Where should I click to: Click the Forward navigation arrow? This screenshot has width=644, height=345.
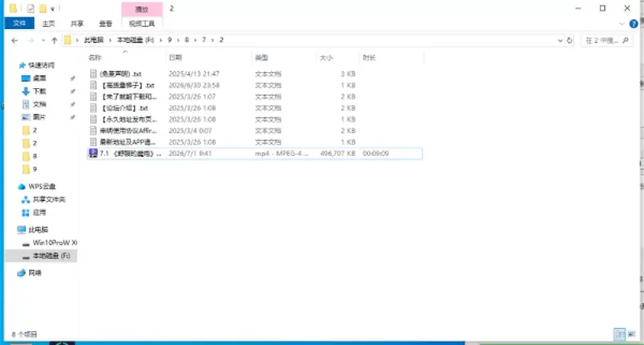(x=31, y=40)
